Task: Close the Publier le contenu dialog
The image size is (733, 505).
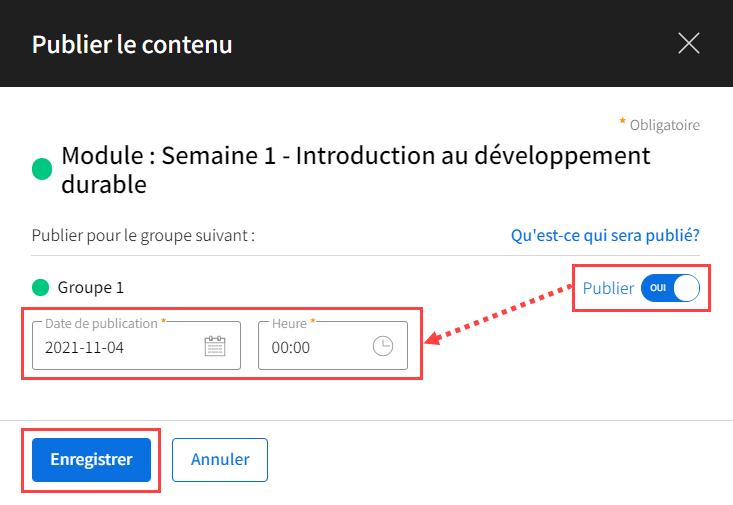Action: pos(689,43)
